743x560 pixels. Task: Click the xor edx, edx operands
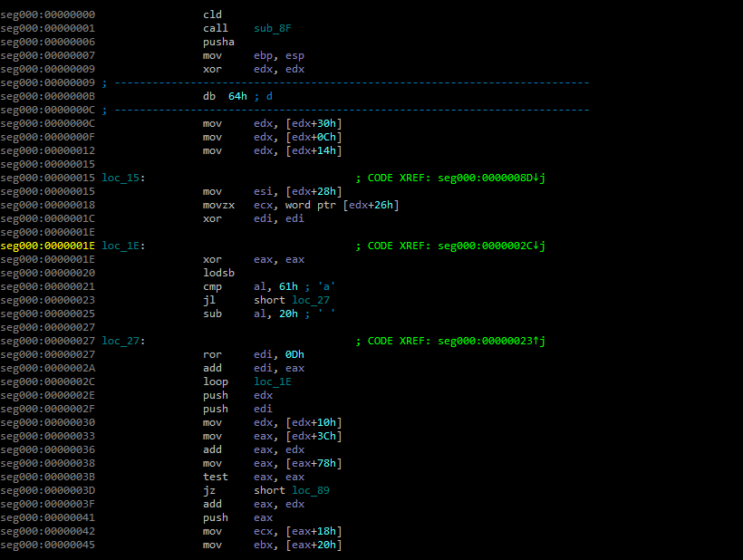279,69
